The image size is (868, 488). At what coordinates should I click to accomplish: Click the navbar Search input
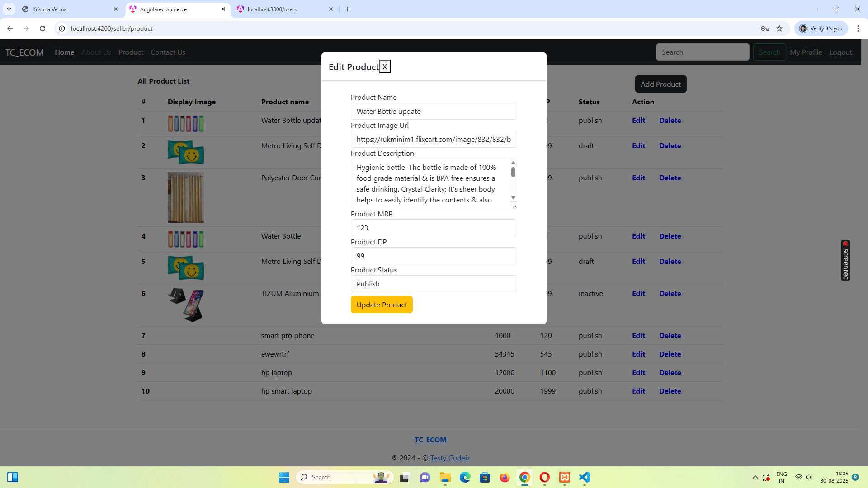(703, 52)
